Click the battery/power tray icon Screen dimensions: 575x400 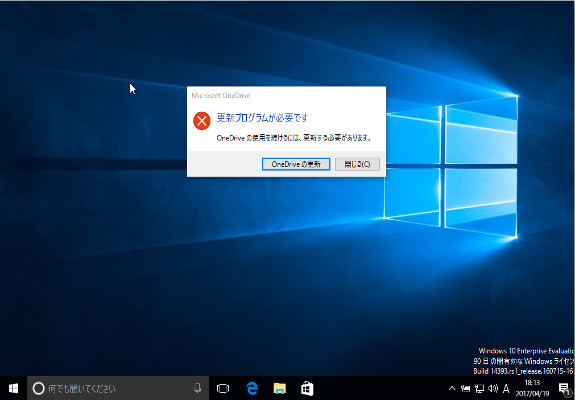point(466,388)
